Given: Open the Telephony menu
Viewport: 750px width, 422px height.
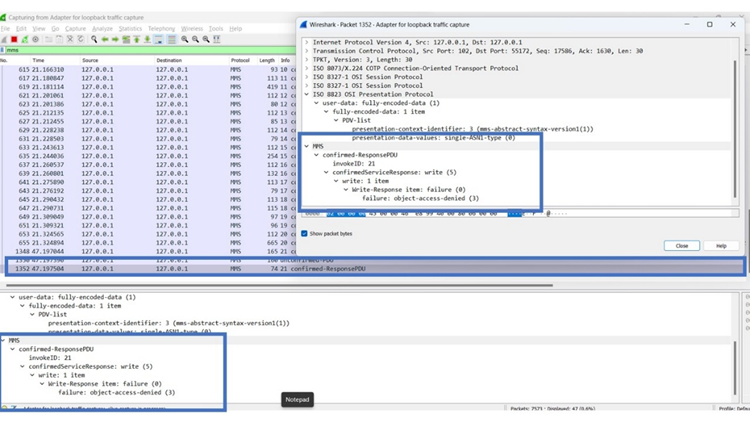Looking at the screenshot, I should (x=161, y=29).
